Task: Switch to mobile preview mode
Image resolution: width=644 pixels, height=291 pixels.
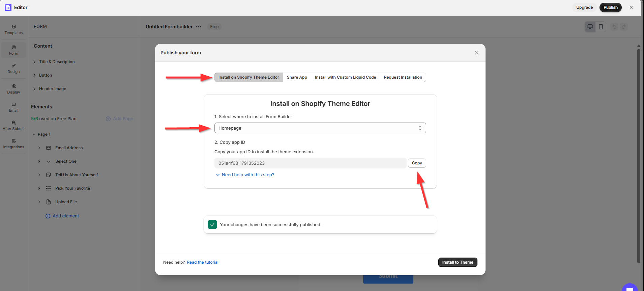Action: (601, 27)
